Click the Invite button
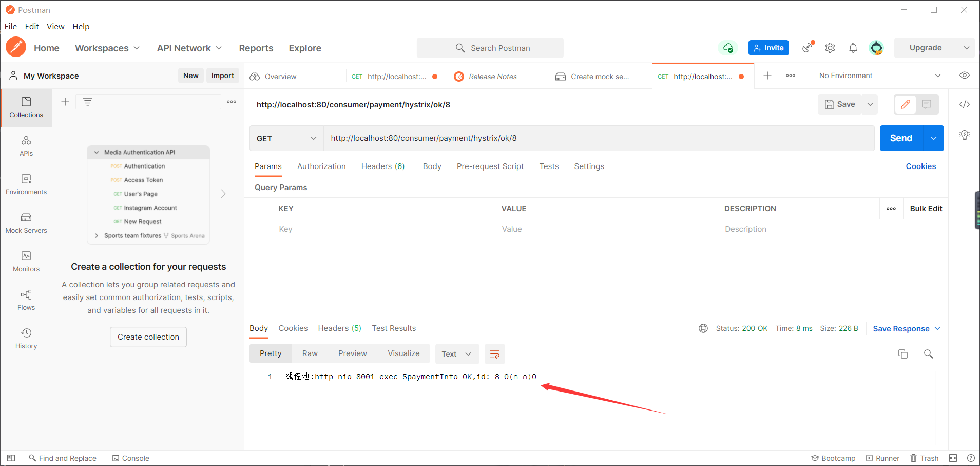The height and width of the screenshot is (466, 980). pos(768,48)
